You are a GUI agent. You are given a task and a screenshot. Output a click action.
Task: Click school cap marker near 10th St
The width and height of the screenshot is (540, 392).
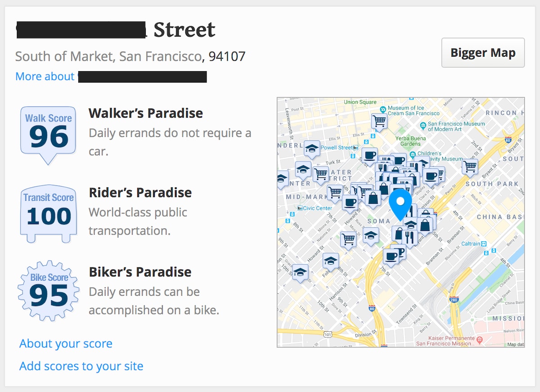[300, 272]
